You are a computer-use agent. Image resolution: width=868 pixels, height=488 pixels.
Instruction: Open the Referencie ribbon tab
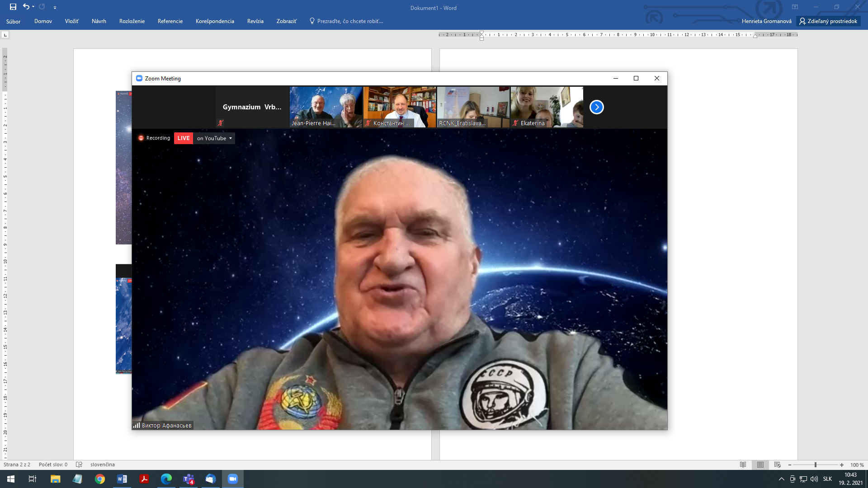pos(170,21)
